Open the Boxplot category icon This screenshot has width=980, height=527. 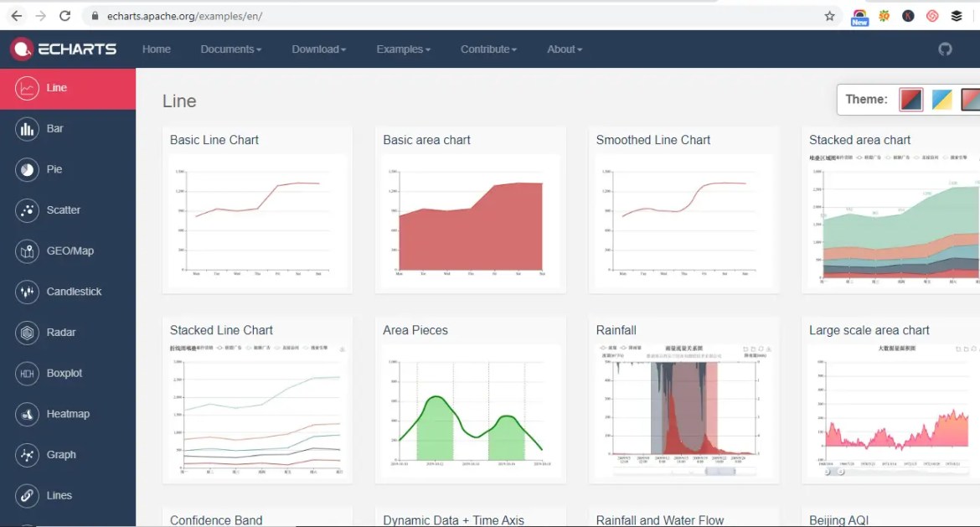27,373
